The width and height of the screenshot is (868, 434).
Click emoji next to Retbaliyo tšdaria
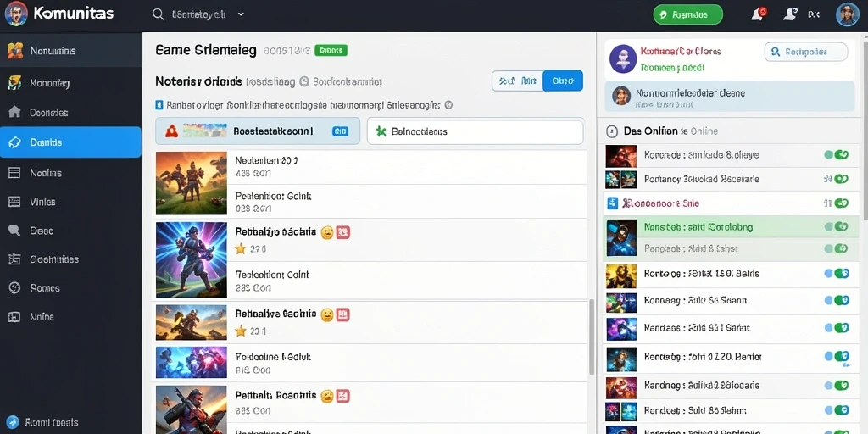click(x=326, y=232)
